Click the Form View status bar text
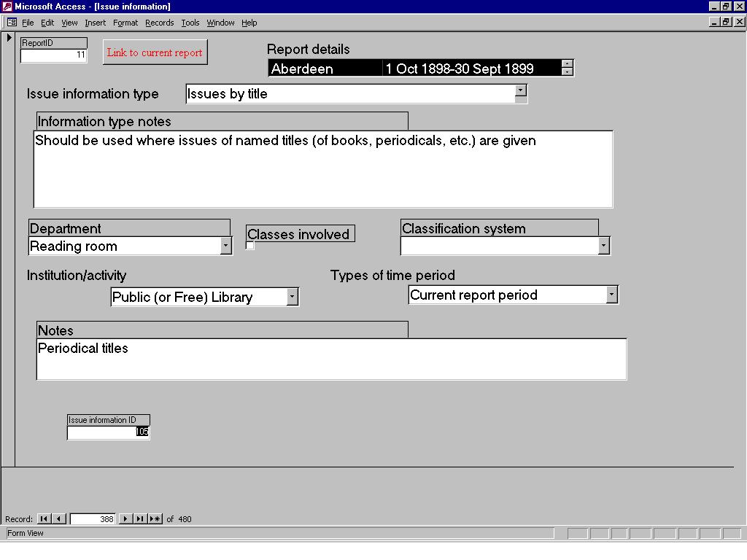 [26, 533]
